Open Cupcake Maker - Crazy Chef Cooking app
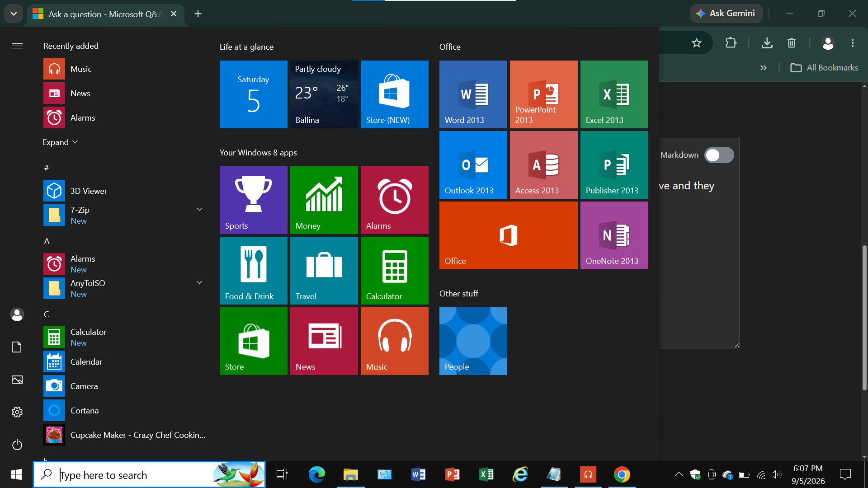This screenshot has width=868, height=488. point(124,435)
